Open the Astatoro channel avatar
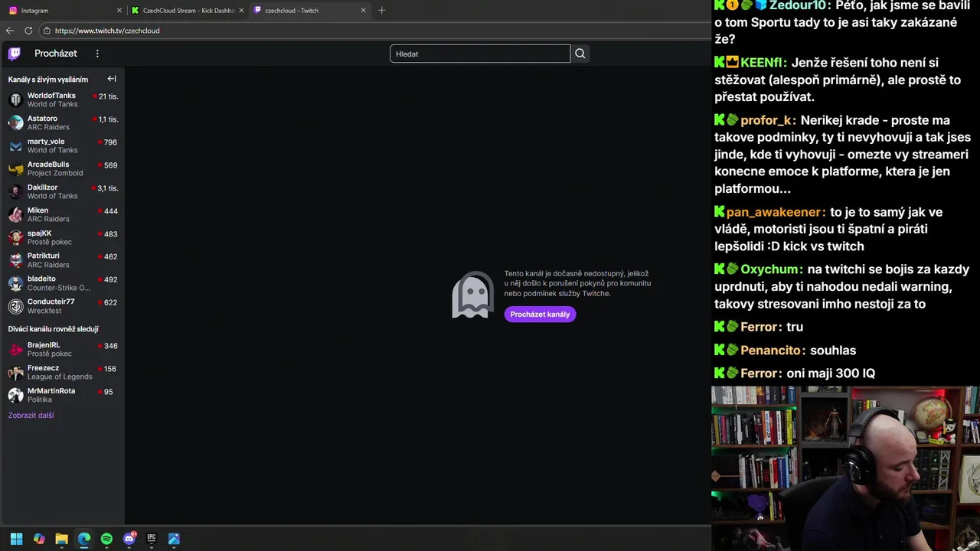980x551 pixels. [15, 123]
